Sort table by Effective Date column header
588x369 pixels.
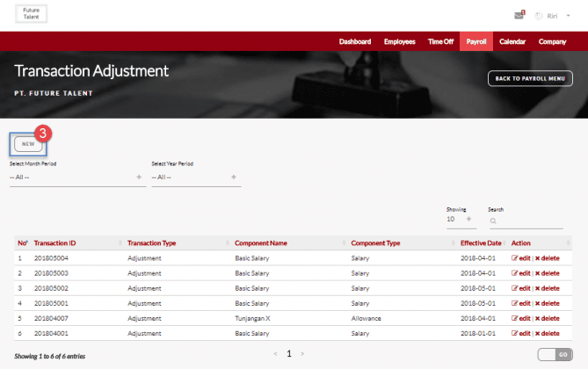[x=480, y=242]
